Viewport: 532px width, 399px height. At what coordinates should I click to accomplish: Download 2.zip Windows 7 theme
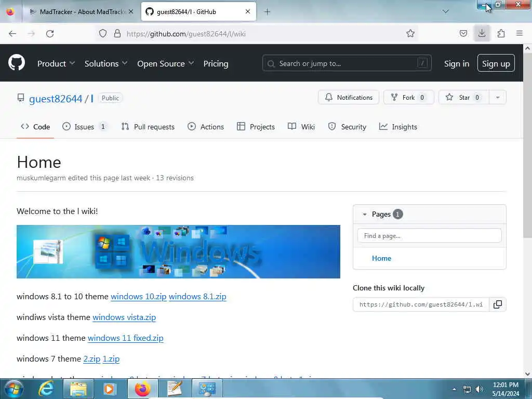pos(92,358)
